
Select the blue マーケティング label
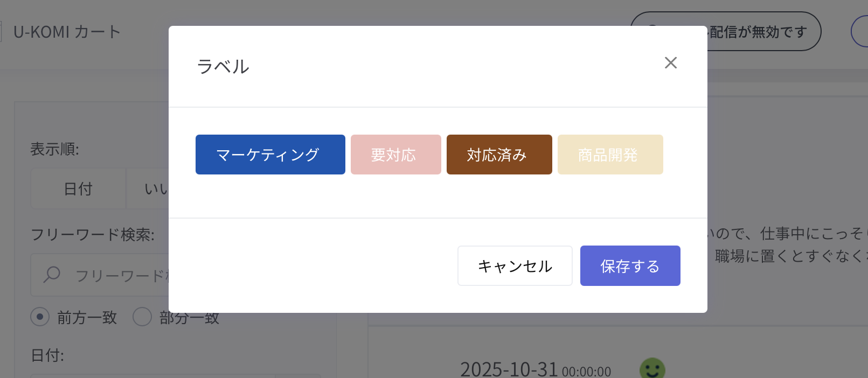tap(270, 155)
